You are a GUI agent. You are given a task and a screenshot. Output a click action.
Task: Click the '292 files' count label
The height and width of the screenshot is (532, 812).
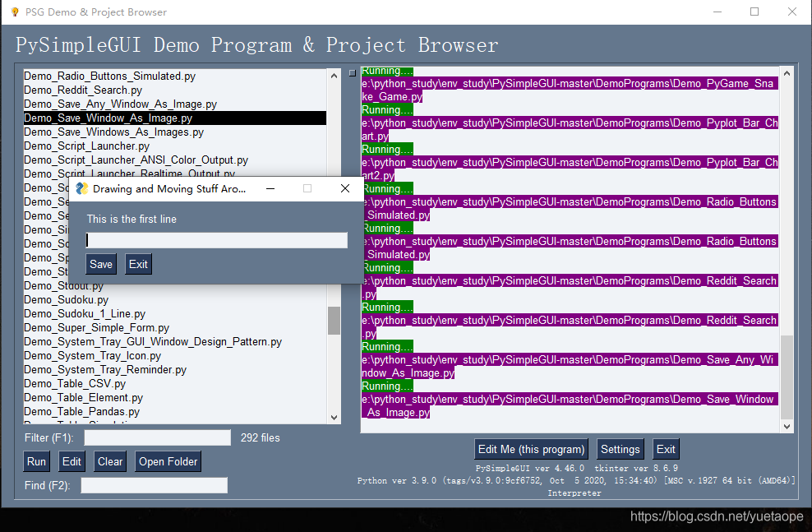tap(260, 437)
